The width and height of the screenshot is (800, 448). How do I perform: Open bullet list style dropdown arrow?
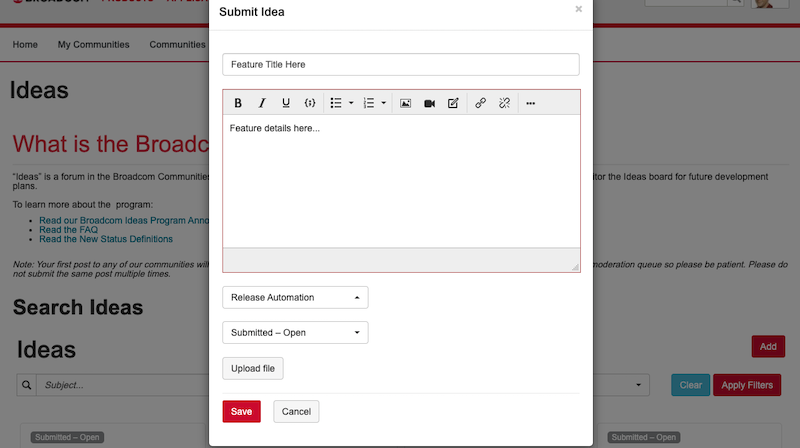tap(351, 103)
